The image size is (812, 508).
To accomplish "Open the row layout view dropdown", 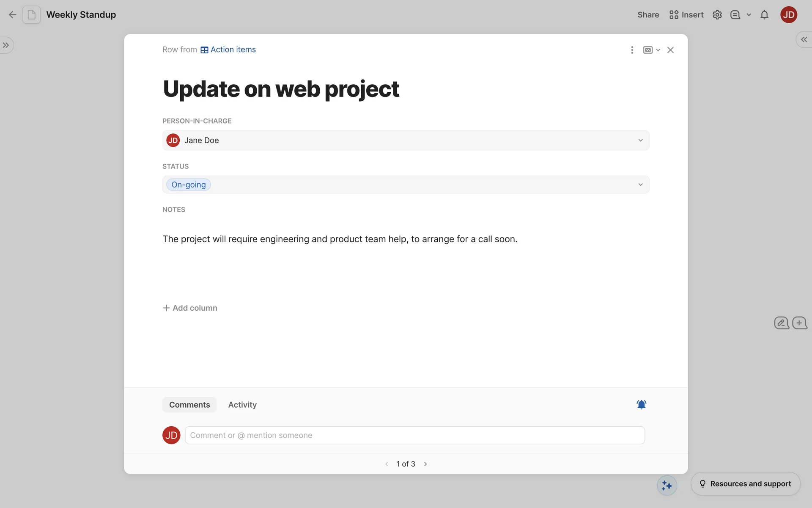I will (651, 50).
